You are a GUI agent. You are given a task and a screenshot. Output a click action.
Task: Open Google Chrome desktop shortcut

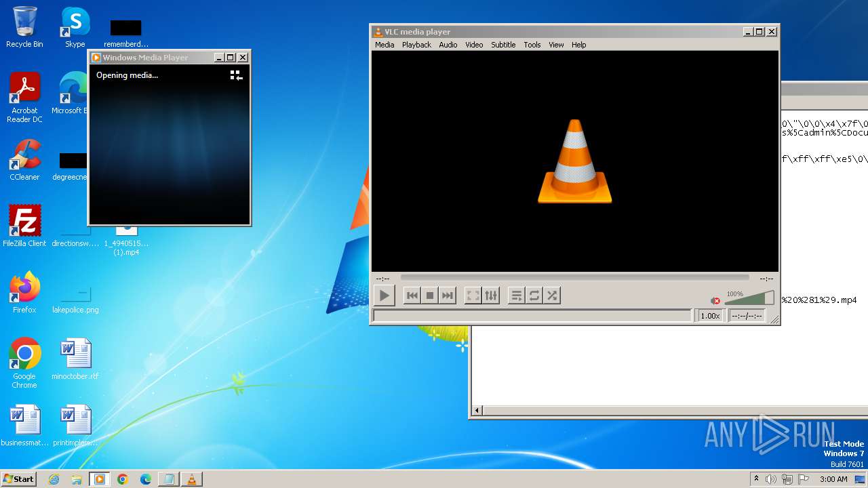click(x=24, y=364)
